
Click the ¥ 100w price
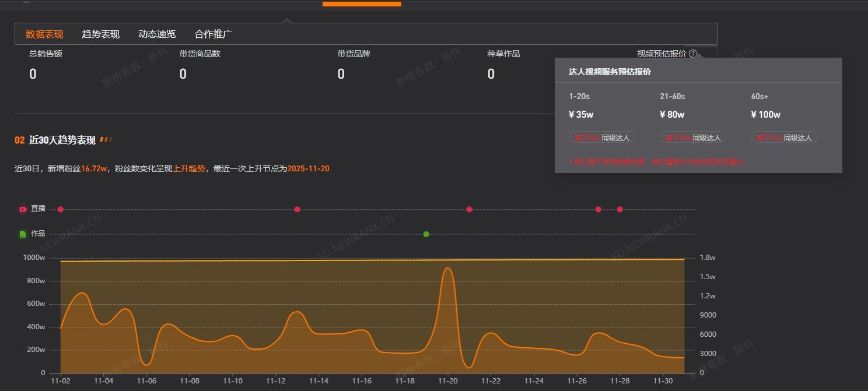[766, 114]
